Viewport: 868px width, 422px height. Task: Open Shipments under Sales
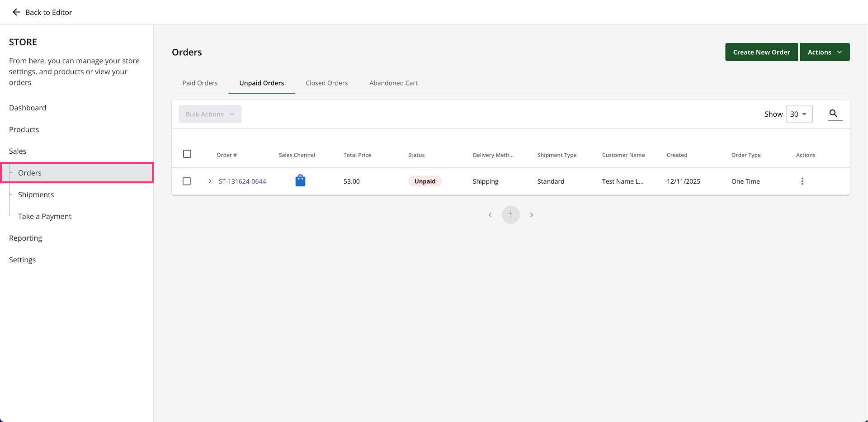(36, 194)
